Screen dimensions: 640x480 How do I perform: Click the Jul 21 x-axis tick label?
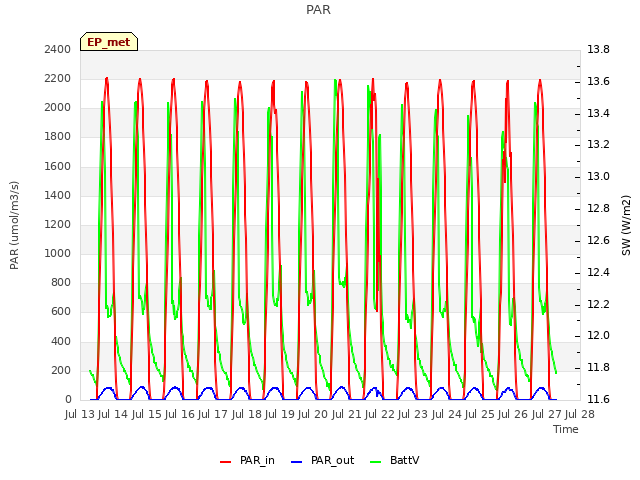[347, 414]
